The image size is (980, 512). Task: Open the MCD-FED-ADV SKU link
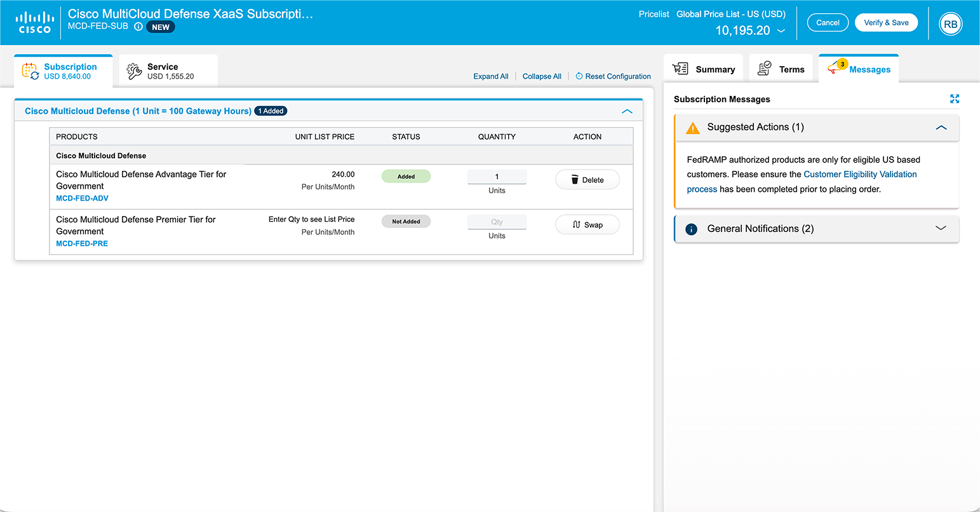pos(82,198)
